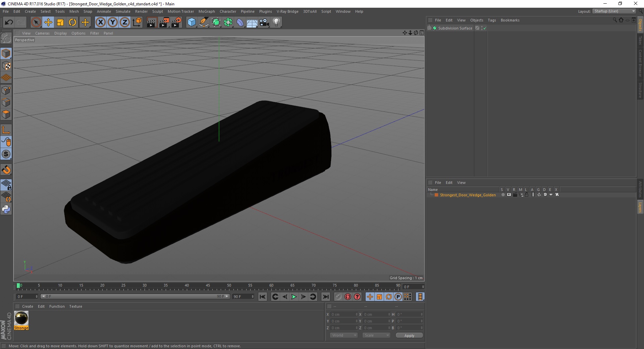Toggle layer lock for Strongest_Door_Wedge_Golden

pyautogui.click(x=527, y=195)
